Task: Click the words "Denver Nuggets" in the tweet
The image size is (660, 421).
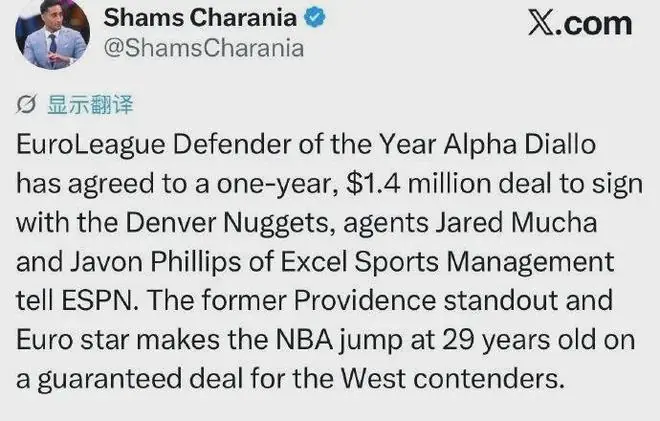Action: click(x=227, y=223)
